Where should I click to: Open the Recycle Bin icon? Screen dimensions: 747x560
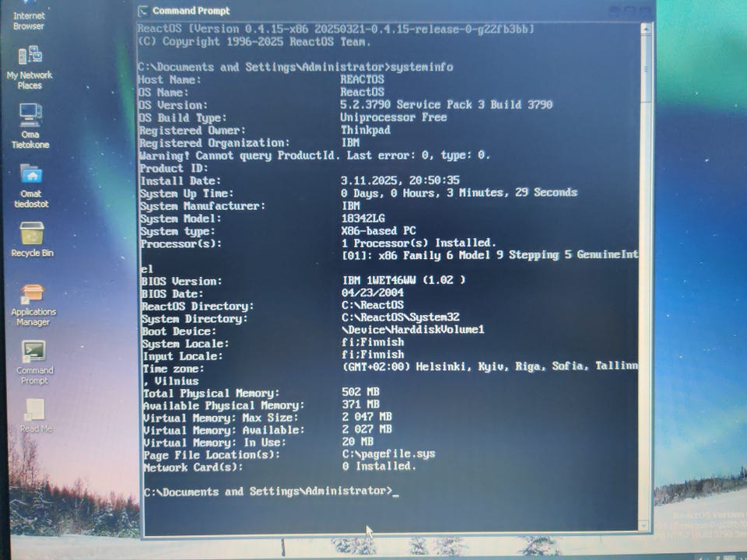[x=32, y=240]
